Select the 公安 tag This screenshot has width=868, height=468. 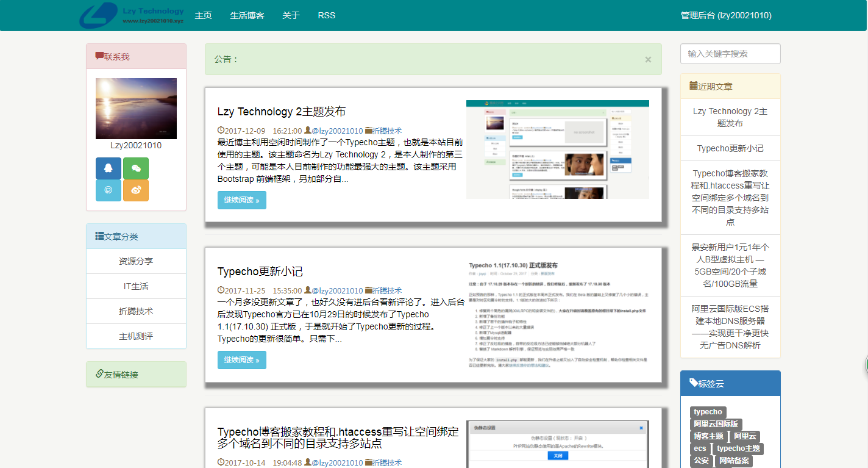[x=701, y=461]
